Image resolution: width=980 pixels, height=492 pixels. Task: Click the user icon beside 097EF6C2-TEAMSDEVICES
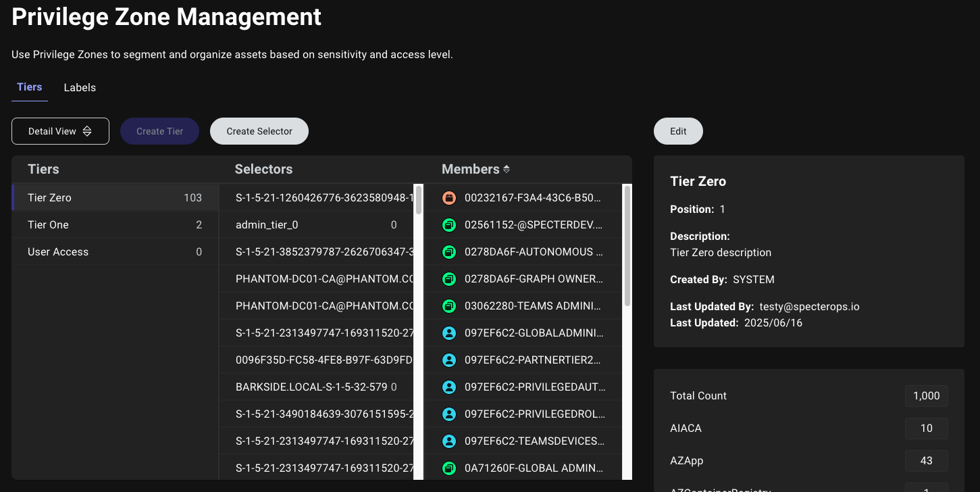[x=449, y=441]
